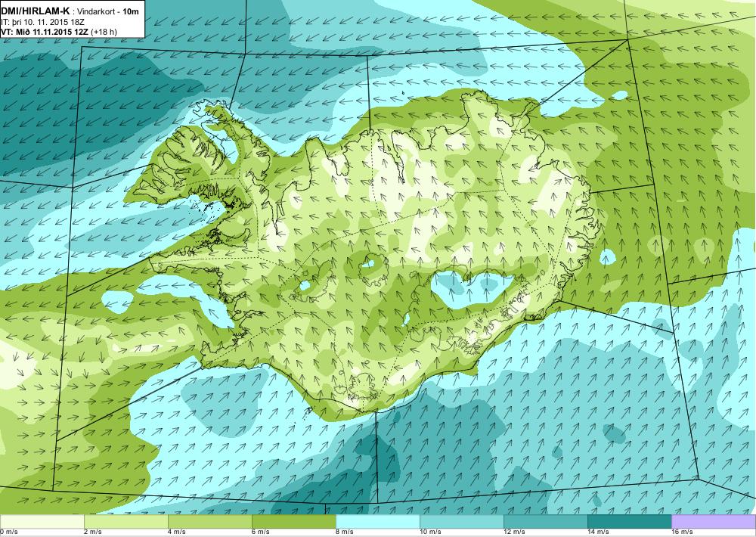This screenshot has height=537, width=756.
Task: Click the olive 6–8 m/s legend swatch
Action: coord(293,522)
